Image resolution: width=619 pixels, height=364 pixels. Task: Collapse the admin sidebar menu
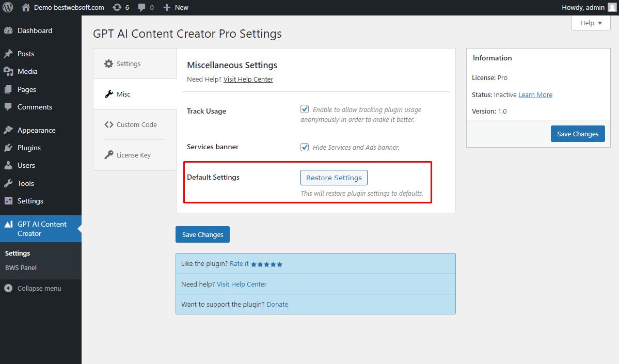[x=33, y=288]
